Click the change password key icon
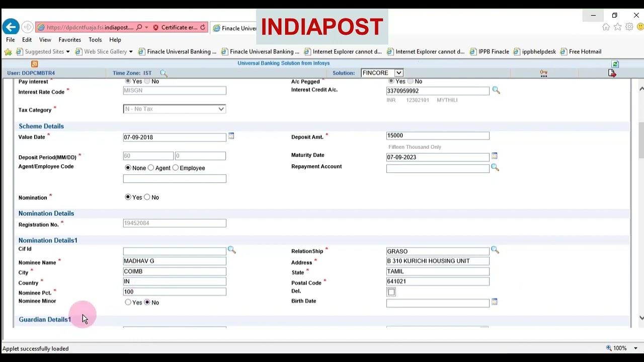The image size is (644, 362). pyautogui.click(x=544, y=73)
